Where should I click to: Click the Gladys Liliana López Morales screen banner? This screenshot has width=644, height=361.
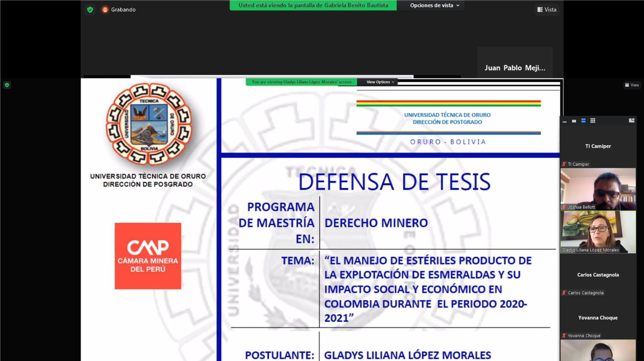(301, 82)
